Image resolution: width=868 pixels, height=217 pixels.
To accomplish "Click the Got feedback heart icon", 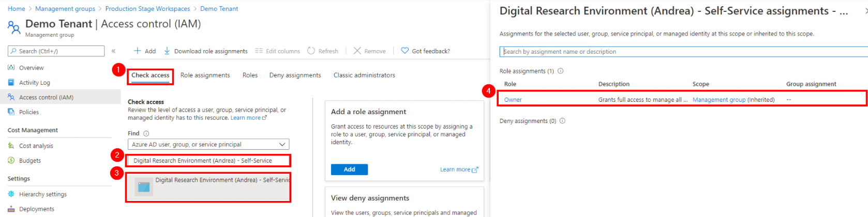I will (x=405, y=51).
